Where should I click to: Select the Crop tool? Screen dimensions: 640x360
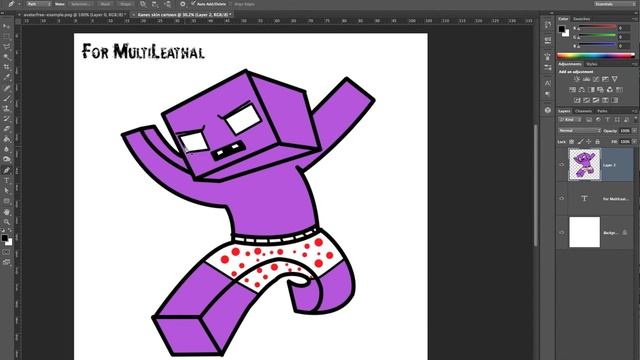click(x=6, y=67)
